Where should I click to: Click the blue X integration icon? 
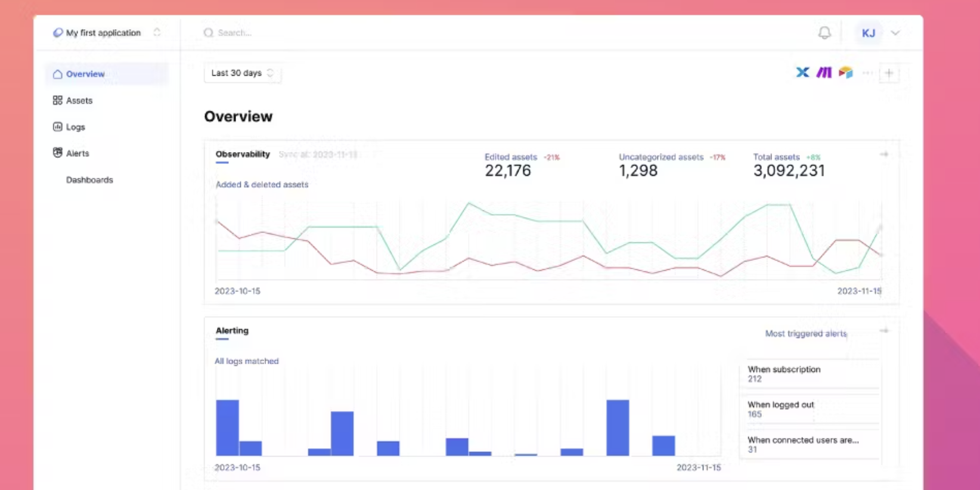802,73
